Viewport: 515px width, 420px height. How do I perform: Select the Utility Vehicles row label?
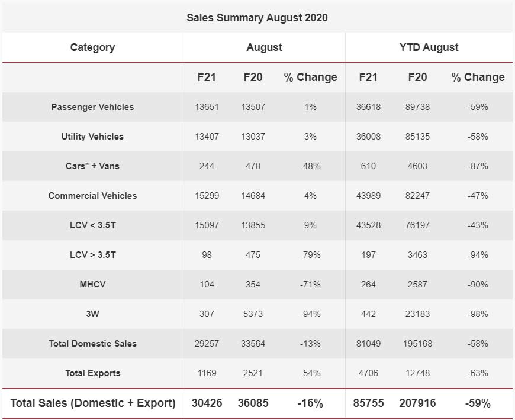pyautogui.click(x=92, y=137)
